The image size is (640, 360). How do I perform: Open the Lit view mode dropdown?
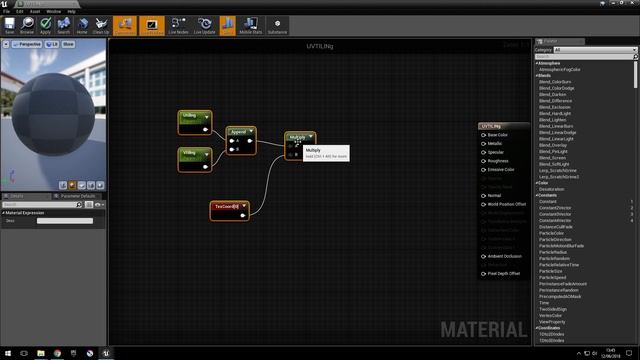(52, 44)
